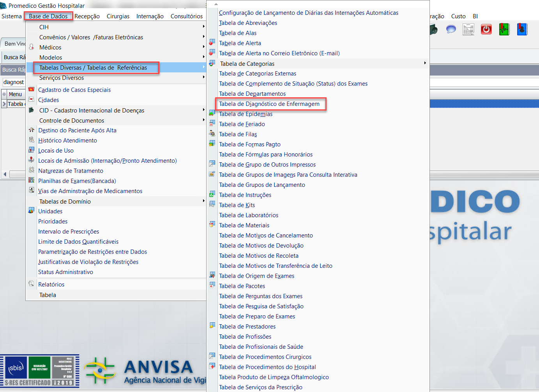This screenshot has width=539, height=392.
Task: Choose Intervalo de Prescrições
Action: coord(69,232)
